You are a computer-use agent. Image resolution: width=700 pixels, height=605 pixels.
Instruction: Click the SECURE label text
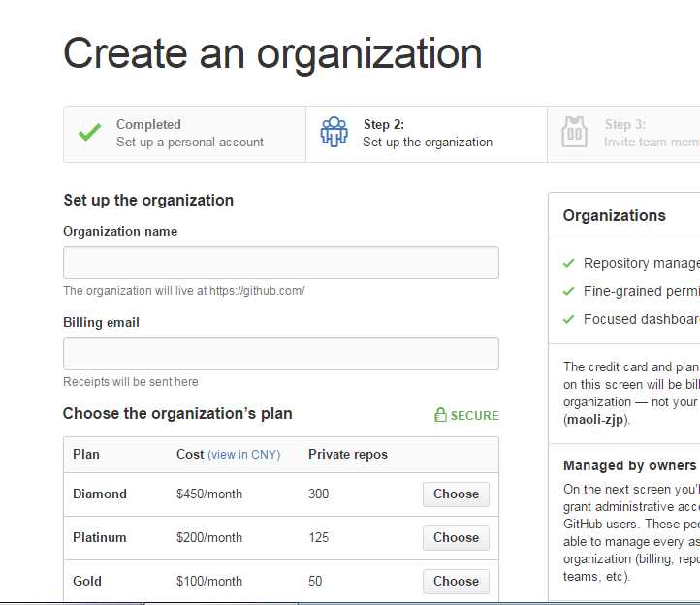pyautogui.click(x=474, y=416)
